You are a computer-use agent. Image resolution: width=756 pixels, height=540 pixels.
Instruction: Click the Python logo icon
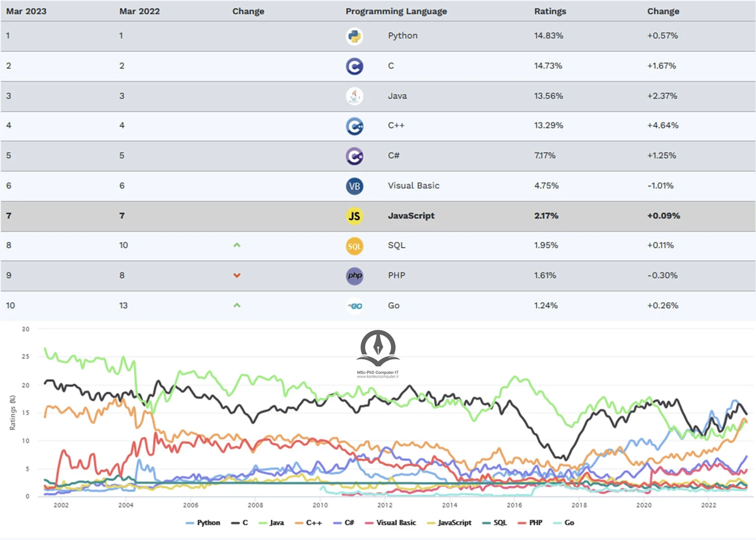tap(354, 36)
